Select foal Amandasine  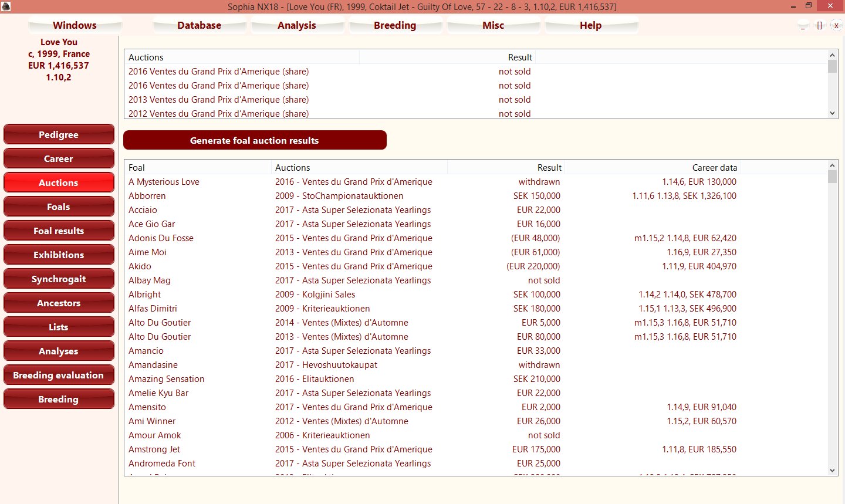click(153, 364)
